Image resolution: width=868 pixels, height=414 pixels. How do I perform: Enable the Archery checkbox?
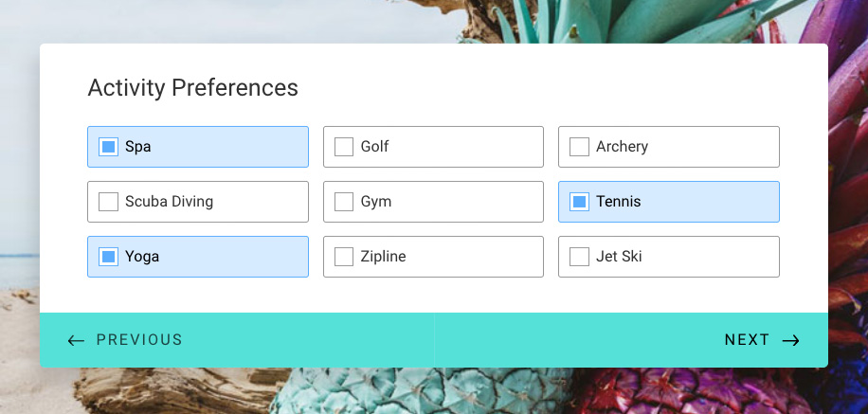coord(579,147)
